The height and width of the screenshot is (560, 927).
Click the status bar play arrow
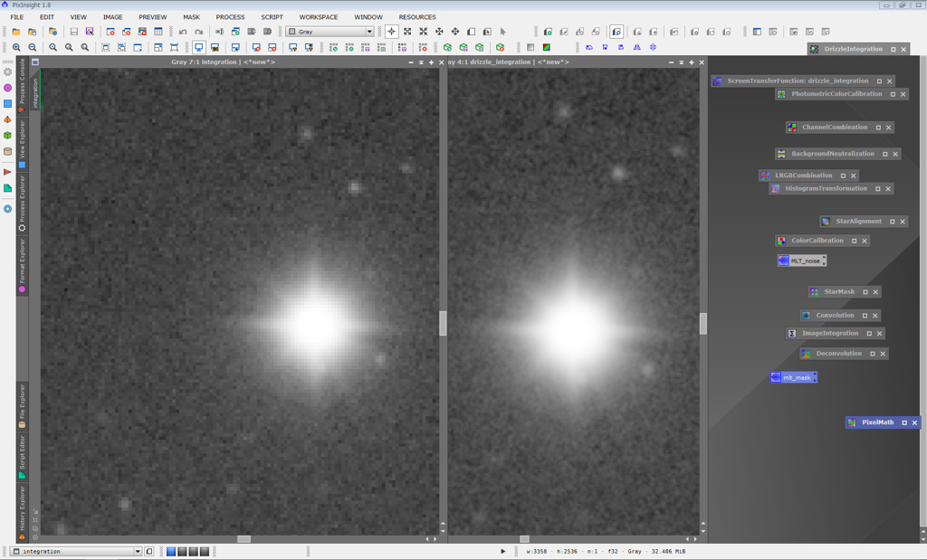click(503, 551)
